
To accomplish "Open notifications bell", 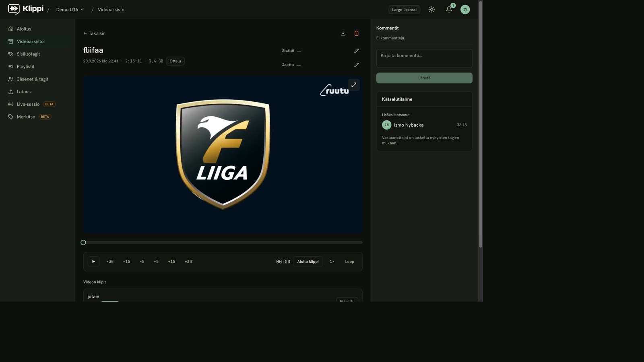I will [x=449, y=10].
